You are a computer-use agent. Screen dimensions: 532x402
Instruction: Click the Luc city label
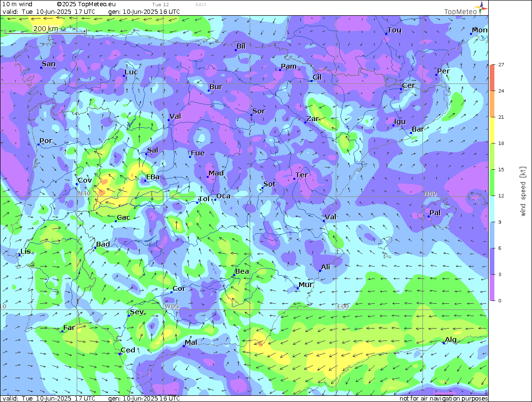click(131, 72)
